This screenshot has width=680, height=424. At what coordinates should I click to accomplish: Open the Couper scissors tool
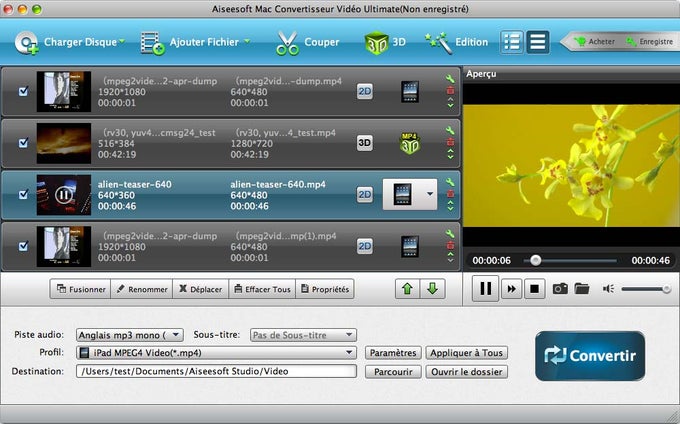[x=287, y=43]
